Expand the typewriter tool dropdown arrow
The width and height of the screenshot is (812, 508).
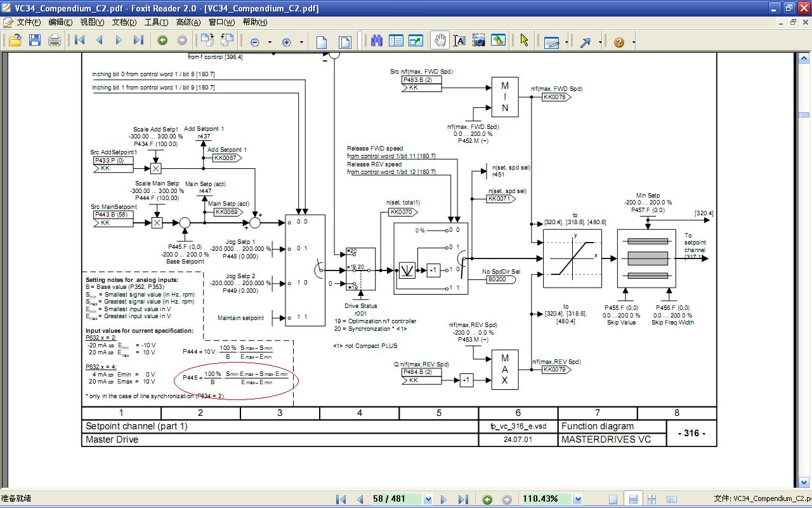(x=565, y=43)
